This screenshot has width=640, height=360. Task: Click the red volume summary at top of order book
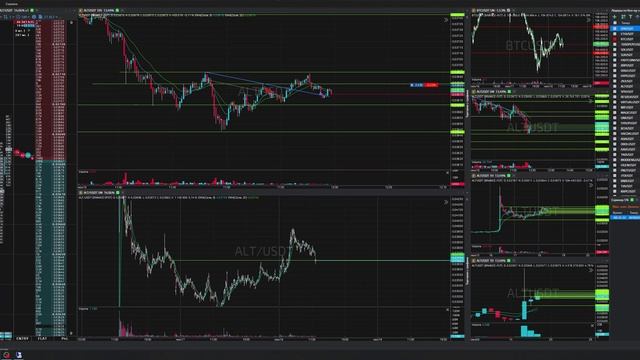pos(25,22)
